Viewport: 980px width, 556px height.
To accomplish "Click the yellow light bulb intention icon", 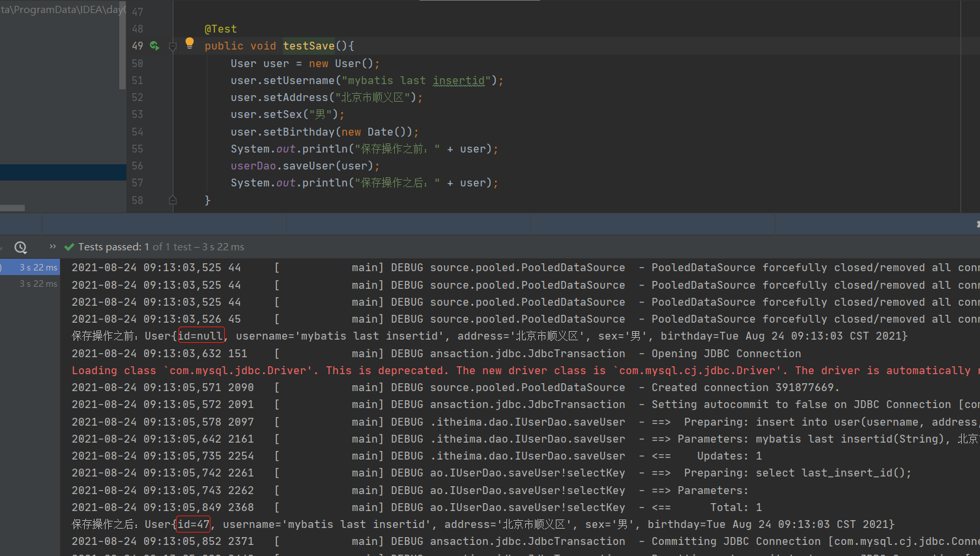I will 190,43.
